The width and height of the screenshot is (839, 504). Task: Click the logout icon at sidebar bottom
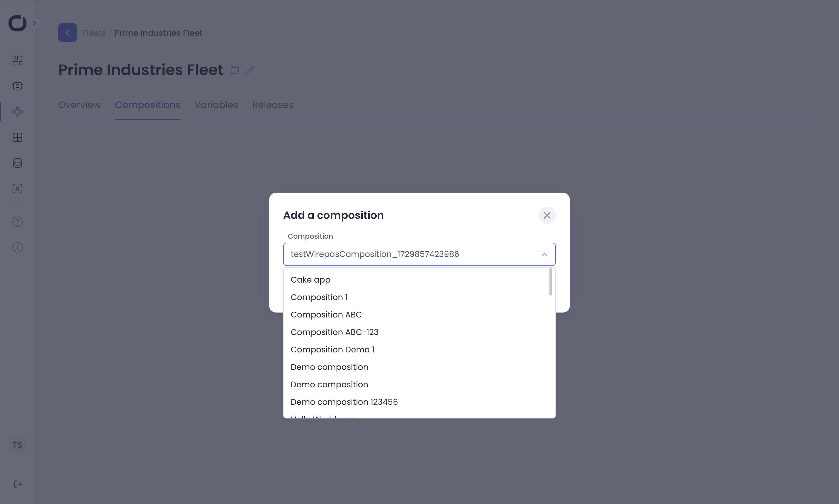click(x=18, y=484)
